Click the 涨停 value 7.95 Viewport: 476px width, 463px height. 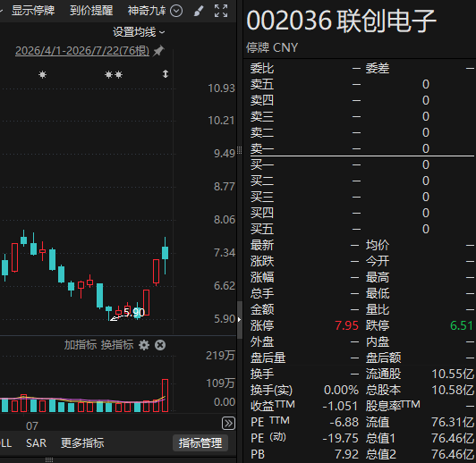346,325
